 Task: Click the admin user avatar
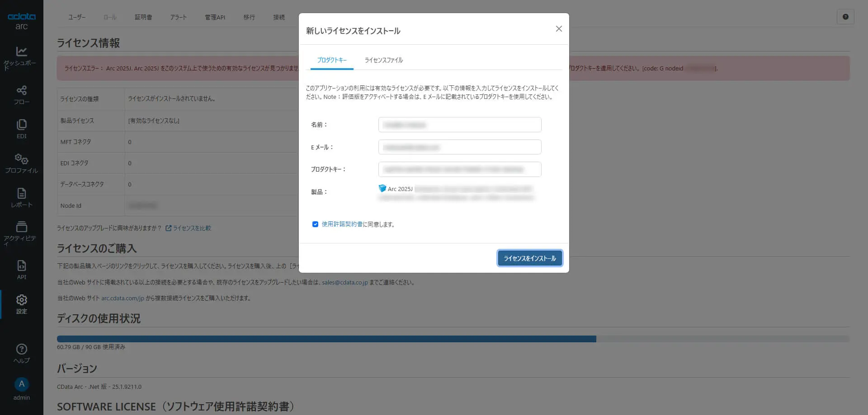tap(21, 384)
